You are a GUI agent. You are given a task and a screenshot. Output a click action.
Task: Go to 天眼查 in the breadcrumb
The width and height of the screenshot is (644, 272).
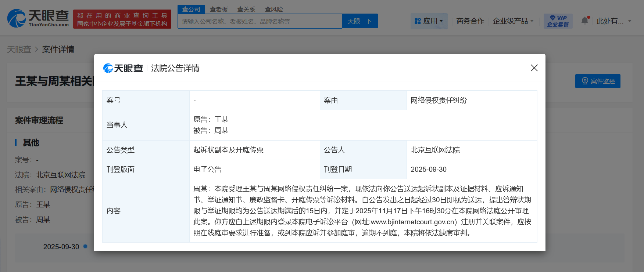click(x=19, y=50)
